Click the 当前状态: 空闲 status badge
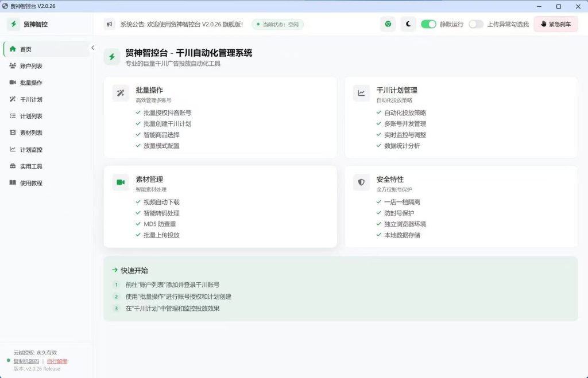588x378 pixels. [x=277, y=24]
